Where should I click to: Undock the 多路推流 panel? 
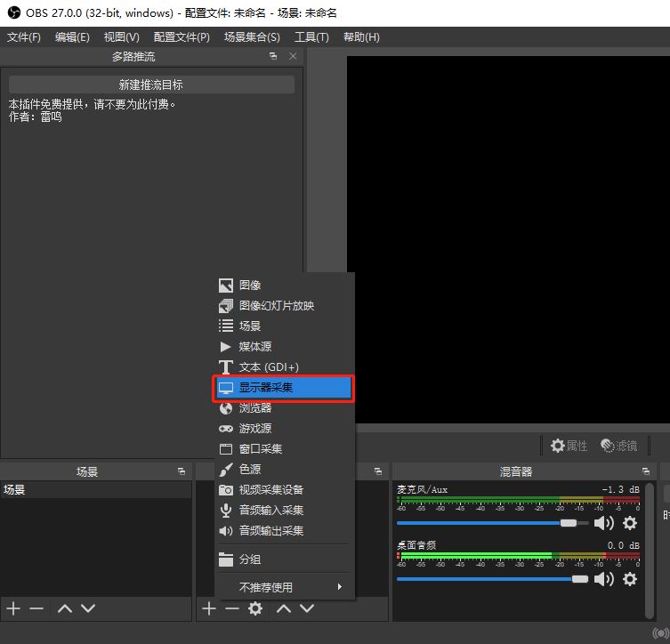(273, 56)
